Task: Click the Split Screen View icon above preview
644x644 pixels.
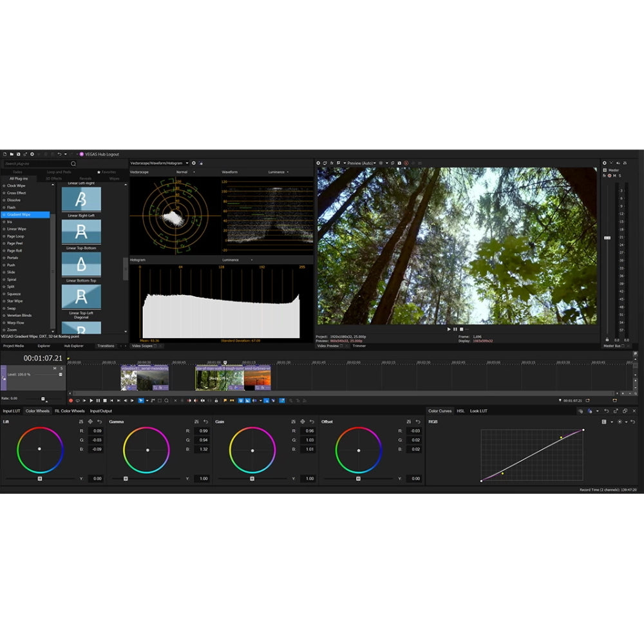Action: (337, 163)
